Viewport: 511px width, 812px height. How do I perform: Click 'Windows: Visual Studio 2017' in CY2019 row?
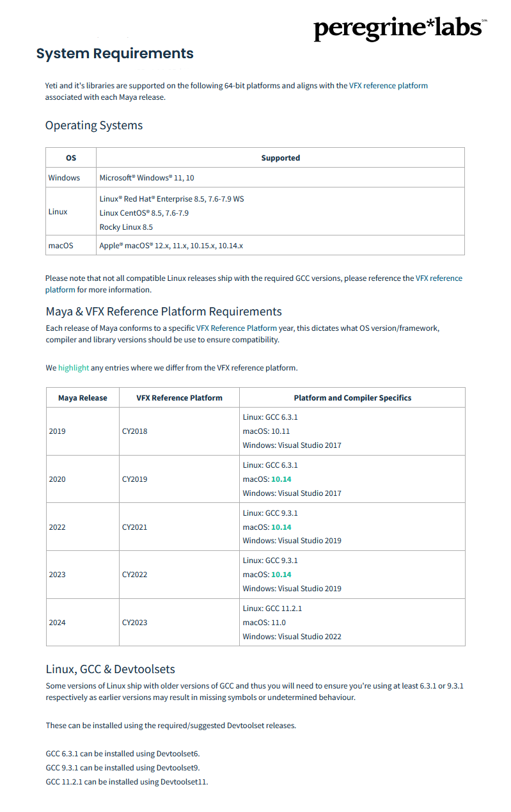(x=292, y=493)
